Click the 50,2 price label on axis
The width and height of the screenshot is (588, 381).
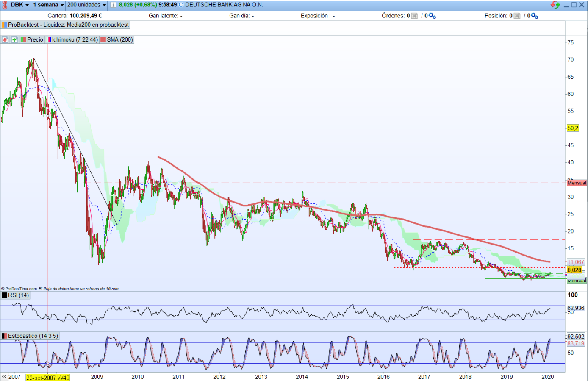pos(573,128)
